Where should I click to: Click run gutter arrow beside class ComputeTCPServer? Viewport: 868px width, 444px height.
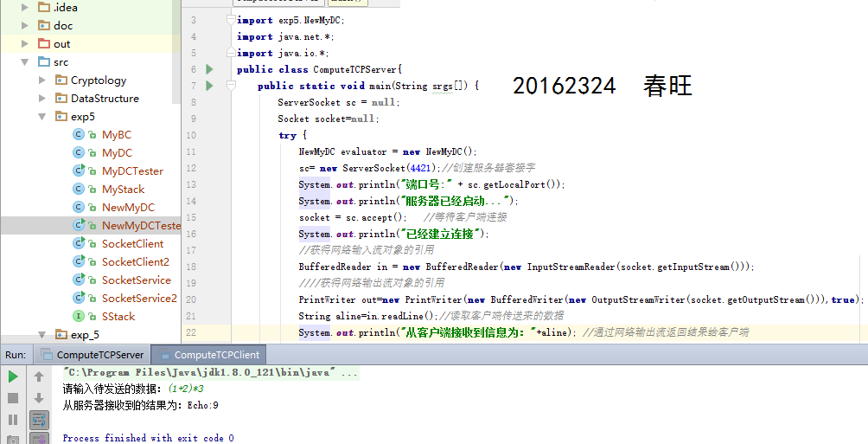(x=209, y=69)
